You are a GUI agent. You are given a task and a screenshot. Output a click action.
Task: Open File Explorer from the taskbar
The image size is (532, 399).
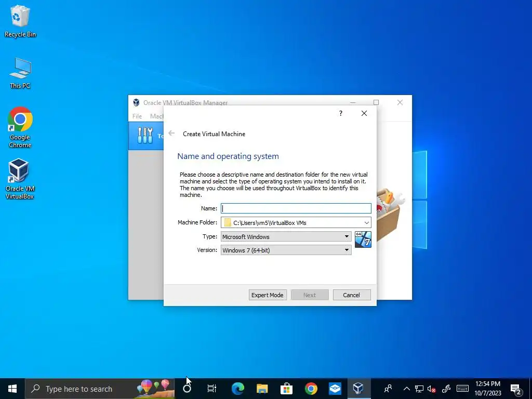click(x=262, y=389)
